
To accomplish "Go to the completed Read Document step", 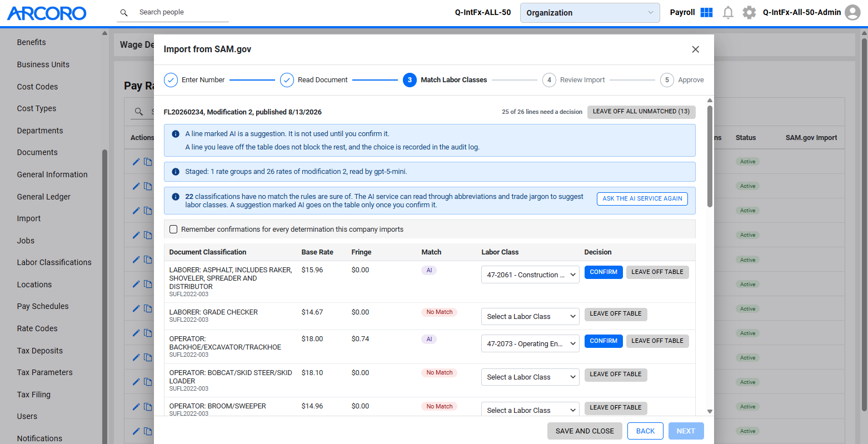I will [x=314, y=80].
